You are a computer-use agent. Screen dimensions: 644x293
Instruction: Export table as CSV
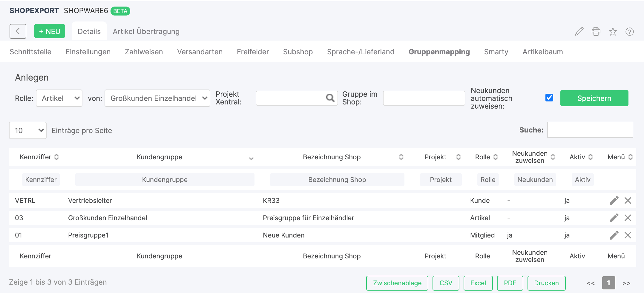446,283
